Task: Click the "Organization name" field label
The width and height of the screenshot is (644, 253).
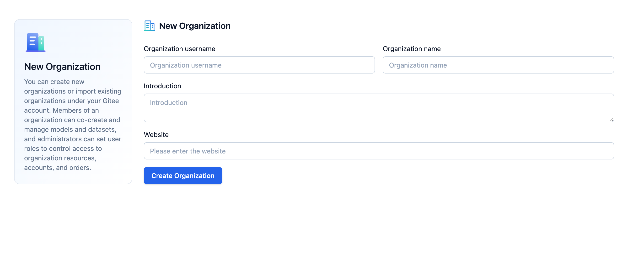Action: (x=412, y=49)
